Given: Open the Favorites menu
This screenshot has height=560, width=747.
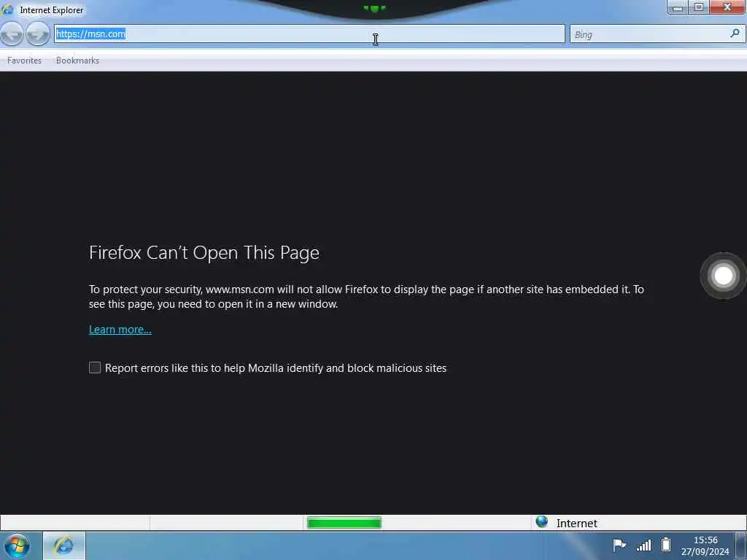Looking at the screenshot, I should 24,61.
